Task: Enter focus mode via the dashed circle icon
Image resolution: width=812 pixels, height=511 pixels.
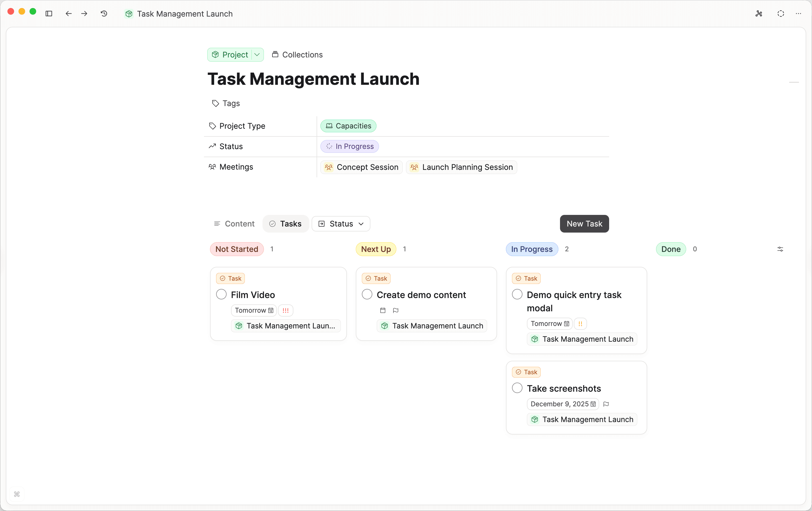Action: [x=781, y=14]
